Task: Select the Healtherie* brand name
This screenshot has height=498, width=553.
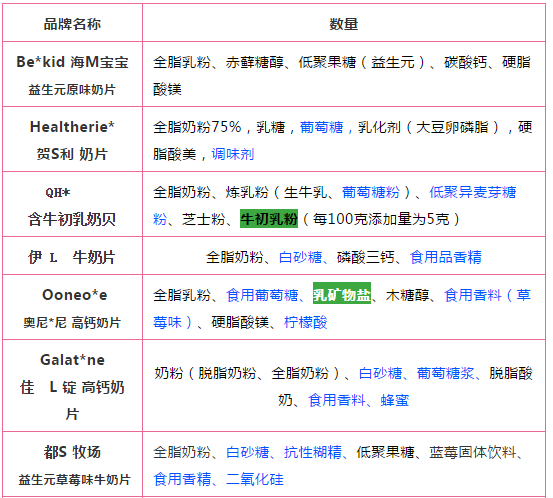Action: (x=72, y=127)
